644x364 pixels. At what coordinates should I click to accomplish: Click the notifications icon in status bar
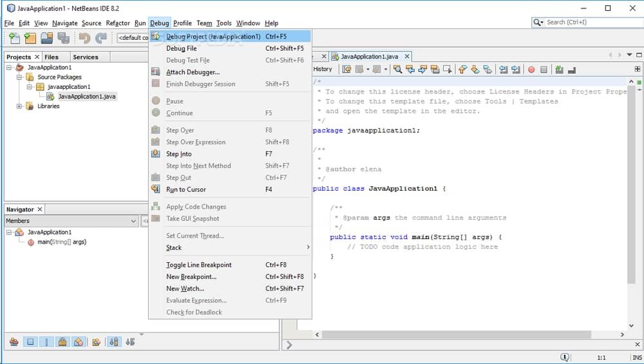(x=565, y=357)
